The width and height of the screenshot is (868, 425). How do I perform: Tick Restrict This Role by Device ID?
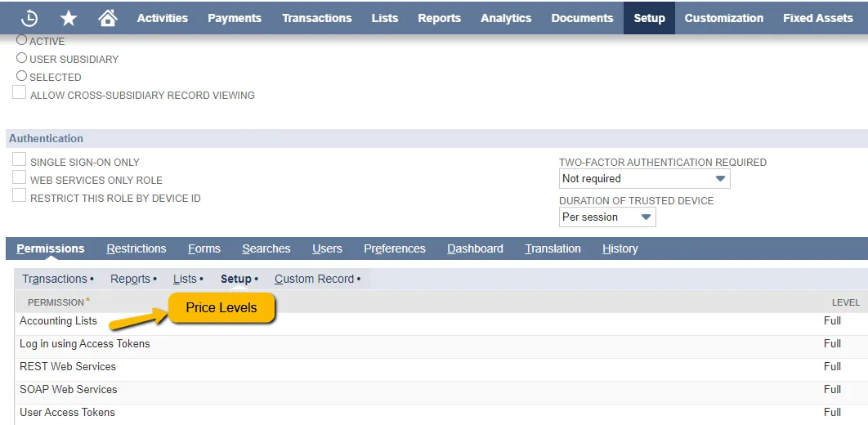click(20, 195)
